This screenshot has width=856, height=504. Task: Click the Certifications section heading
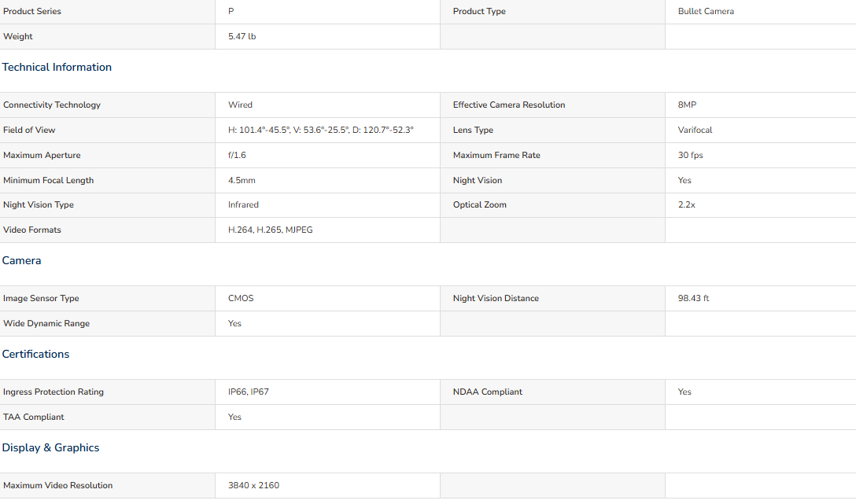coord(36,354)
